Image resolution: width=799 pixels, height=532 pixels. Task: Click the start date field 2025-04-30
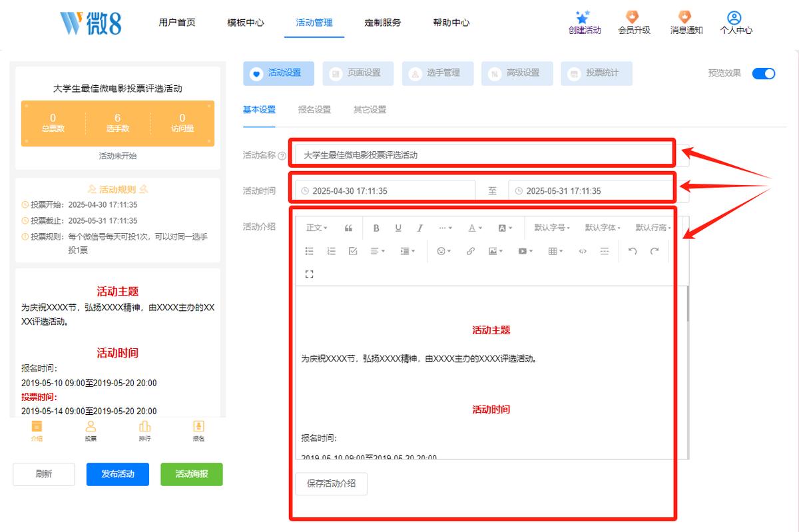(x=386, y=191)
